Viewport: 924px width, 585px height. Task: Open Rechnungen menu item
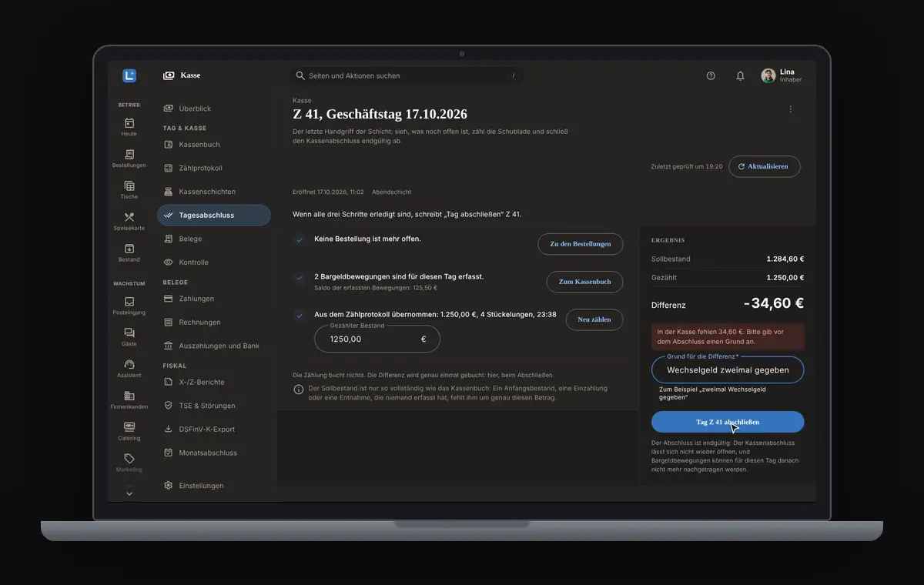(x=213, y=322)
